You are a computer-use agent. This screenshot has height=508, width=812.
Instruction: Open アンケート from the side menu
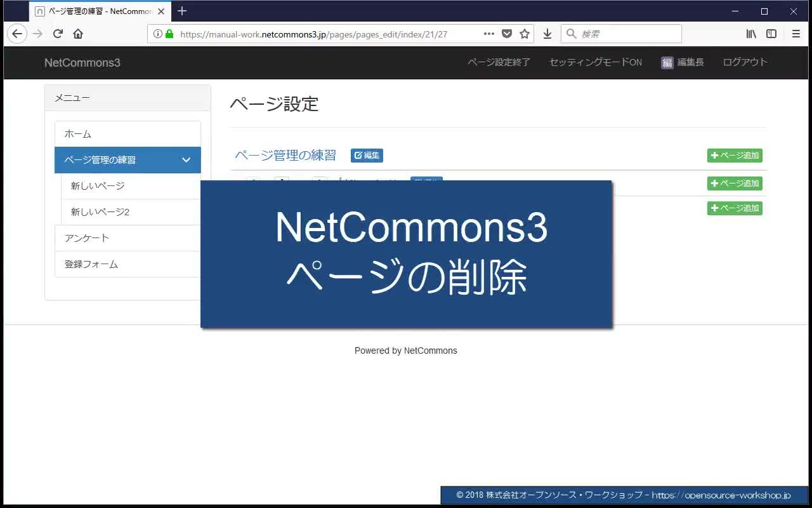(87, 238)
